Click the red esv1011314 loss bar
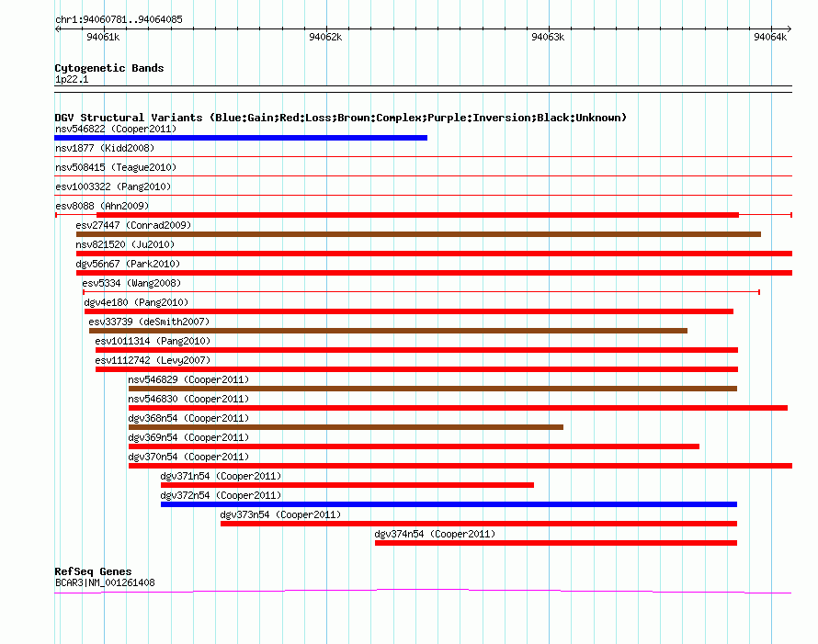The image size is (818, 644). click(x=417, y=350)
